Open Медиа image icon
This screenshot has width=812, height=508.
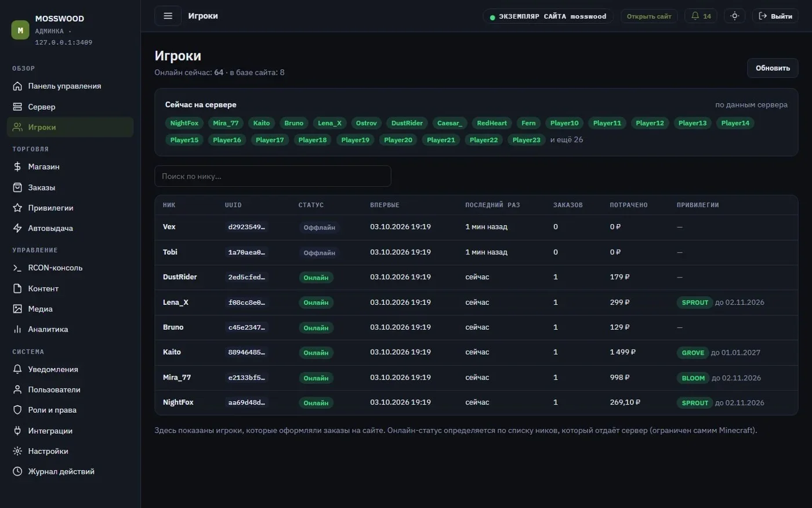[17, 309]
